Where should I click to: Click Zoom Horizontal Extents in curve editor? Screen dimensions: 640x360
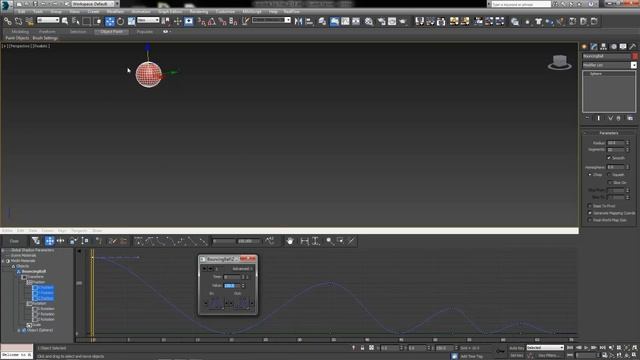tap(304, 241)
